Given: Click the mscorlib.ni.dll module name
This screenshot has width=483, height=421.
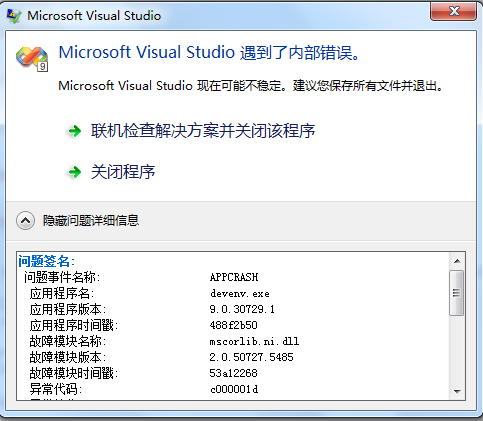Looking at the screenshot, I should (254, 341).
